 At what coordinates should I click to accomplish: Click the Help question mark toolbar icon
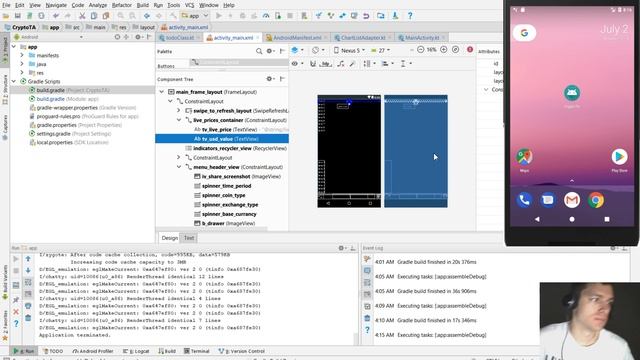click(410, 16)
